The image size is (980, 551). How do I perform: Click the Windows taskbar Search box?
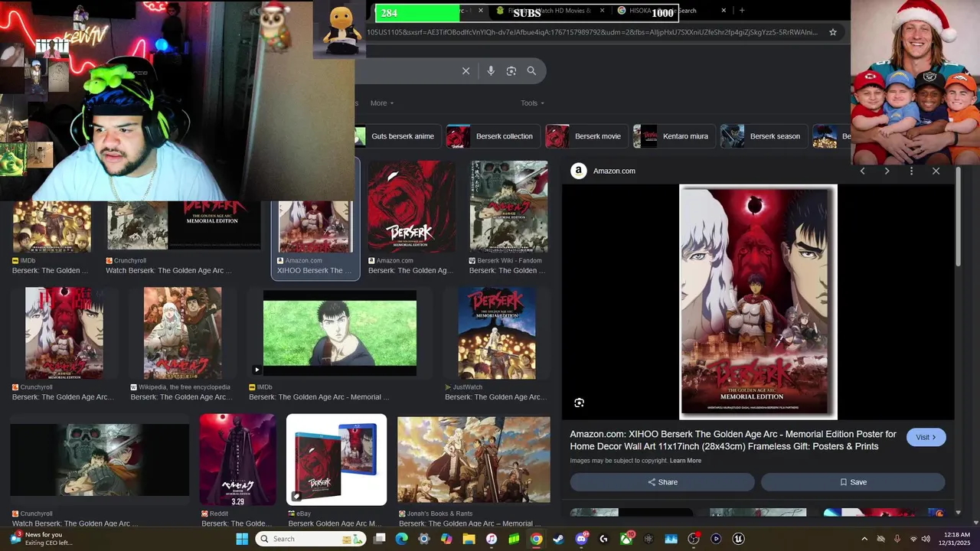click(x=310, y=539)
